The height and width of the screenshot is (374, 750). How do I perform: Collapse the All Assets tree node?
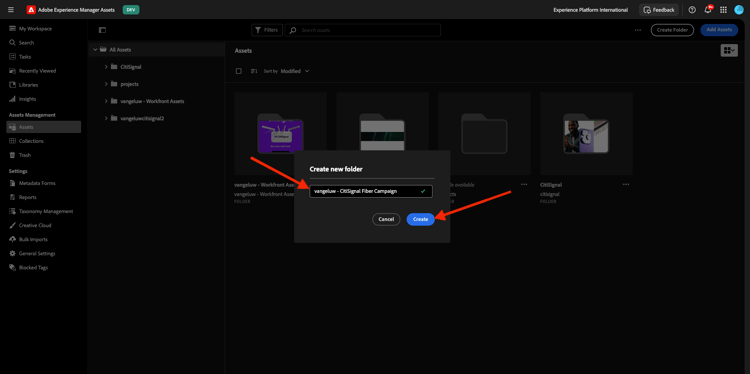(x=95, y=49)
